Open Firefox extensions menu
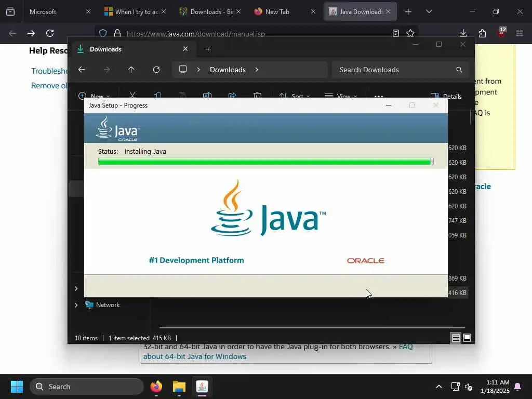Image resolution: width=532 pixels, height=399 pixels. coord(482,33)
